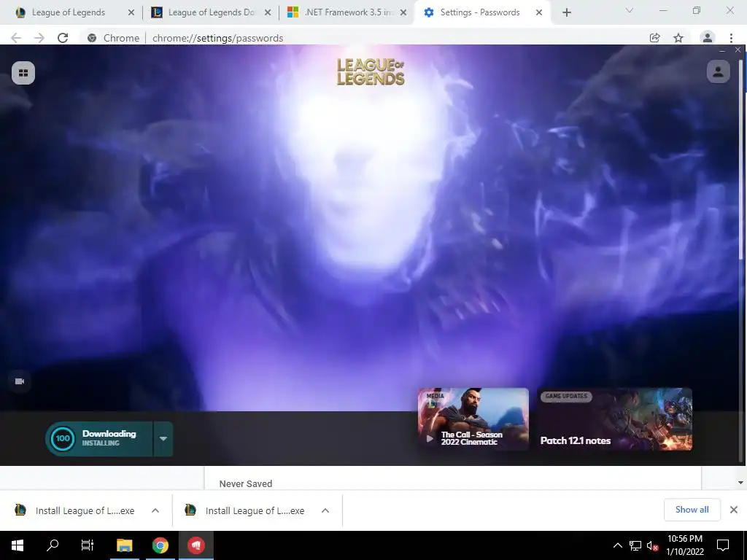Close the League of Legends Download tab
This screenshot has height=560, width=747.
click(x=268, y=12)
